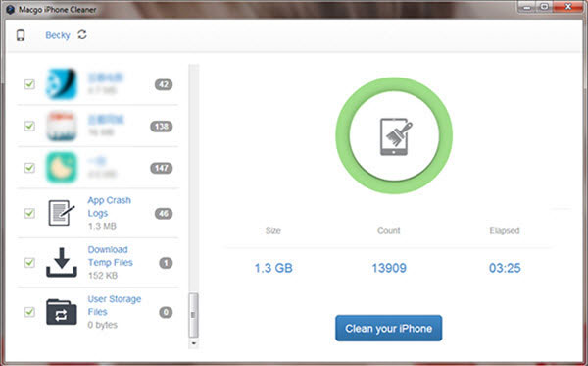Select the green moon app icon
588x366 pixels.
(x=62, y=168)
